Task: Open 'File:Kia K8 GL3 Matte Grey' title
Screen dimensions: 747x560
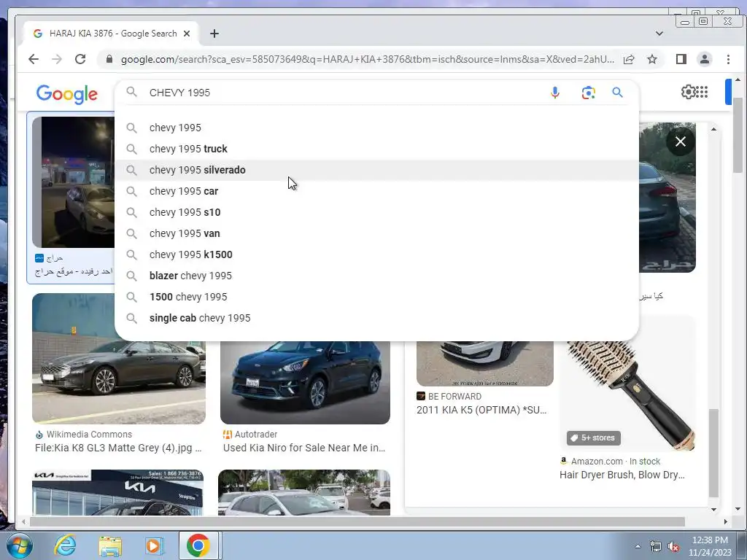Action: point(118,448)
